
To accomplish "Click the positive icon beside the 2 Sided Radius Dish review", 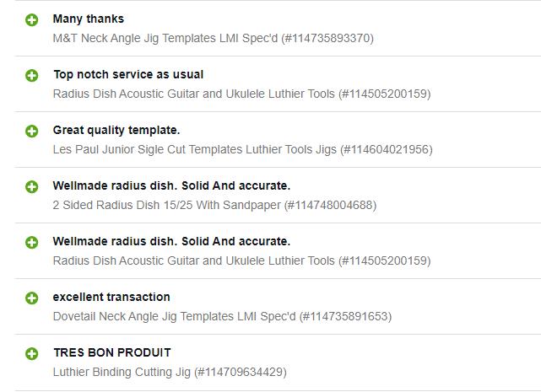I will tap(32, 186).
